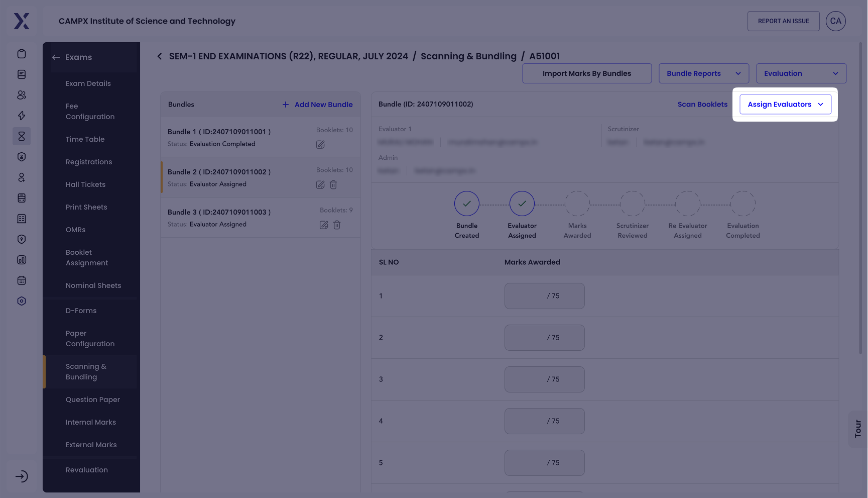Open External Marks in the sidebar

click(x=91, y=445)
